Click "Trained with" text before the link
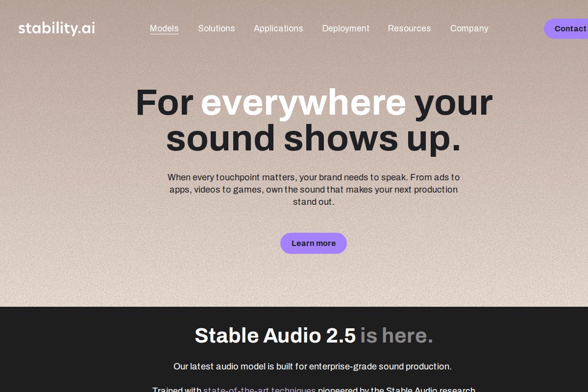 coord(177,388)
